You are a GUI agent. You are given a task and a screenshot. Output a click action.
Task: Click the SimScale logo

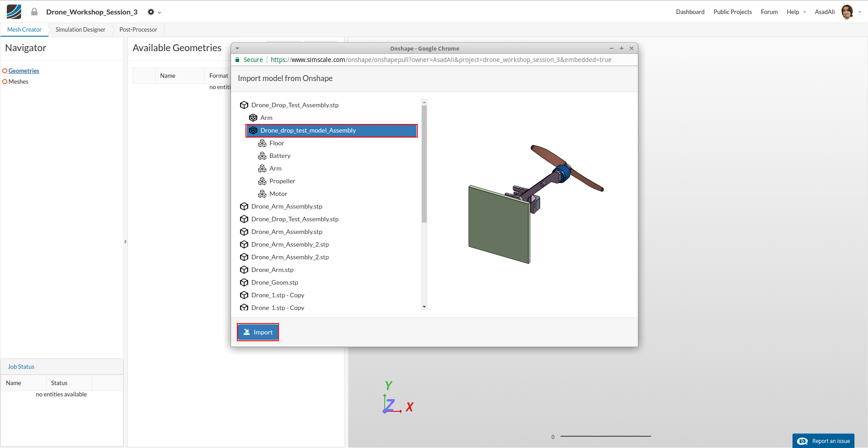coord(14,12)
